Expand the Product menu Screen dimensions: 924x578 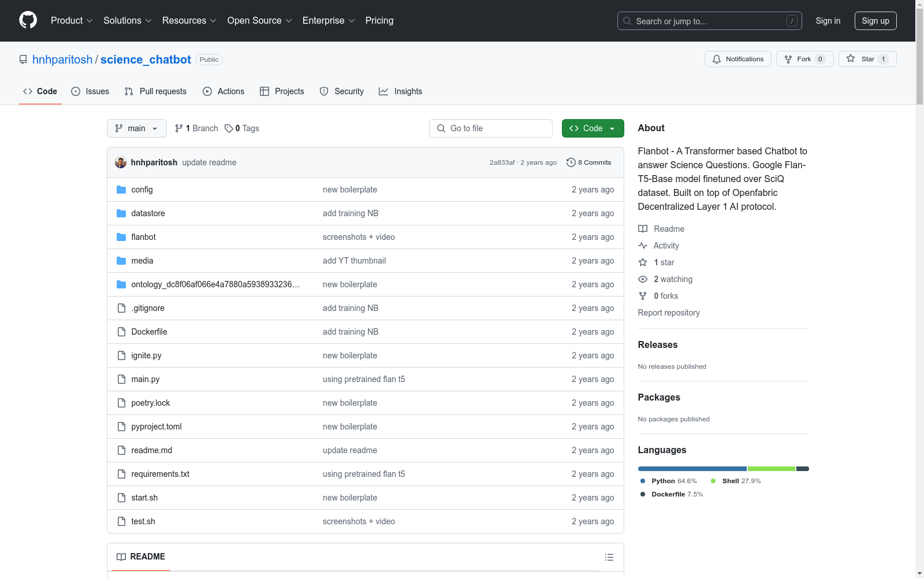(x=72, y=20)
